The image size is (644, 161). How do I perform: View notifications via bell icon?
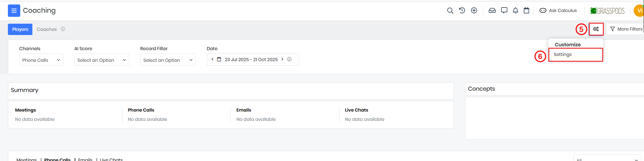click(x=515, y=11)
